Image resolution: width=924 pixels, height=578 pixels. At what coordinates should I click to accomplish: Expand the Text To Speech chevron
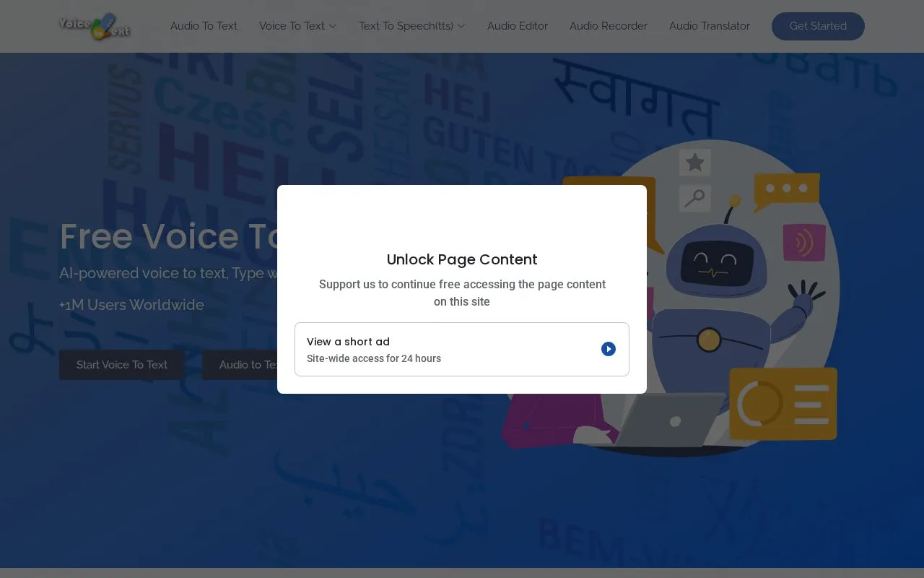(461, 26)
